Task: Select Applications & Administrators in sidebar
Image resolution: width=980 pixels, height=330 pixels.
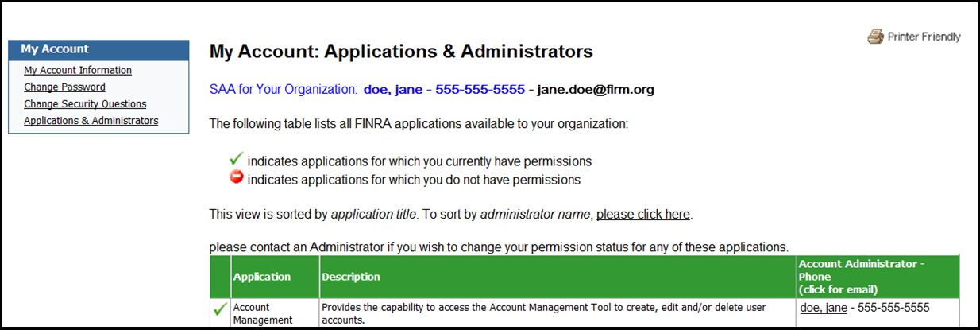Action: (91, 121)
